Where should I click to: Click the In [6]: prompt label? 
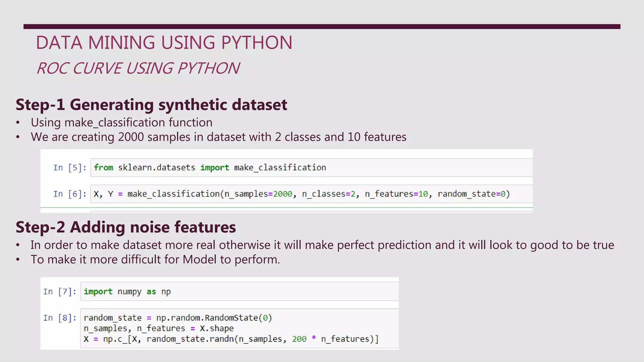(x=69, y=194)
